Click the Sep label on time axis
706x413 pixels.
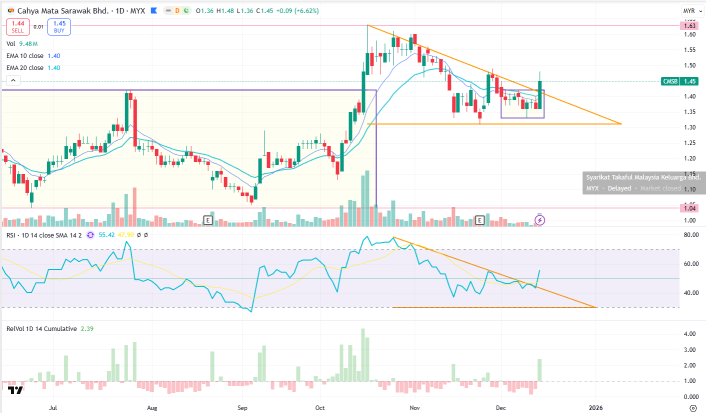(242, 408)
